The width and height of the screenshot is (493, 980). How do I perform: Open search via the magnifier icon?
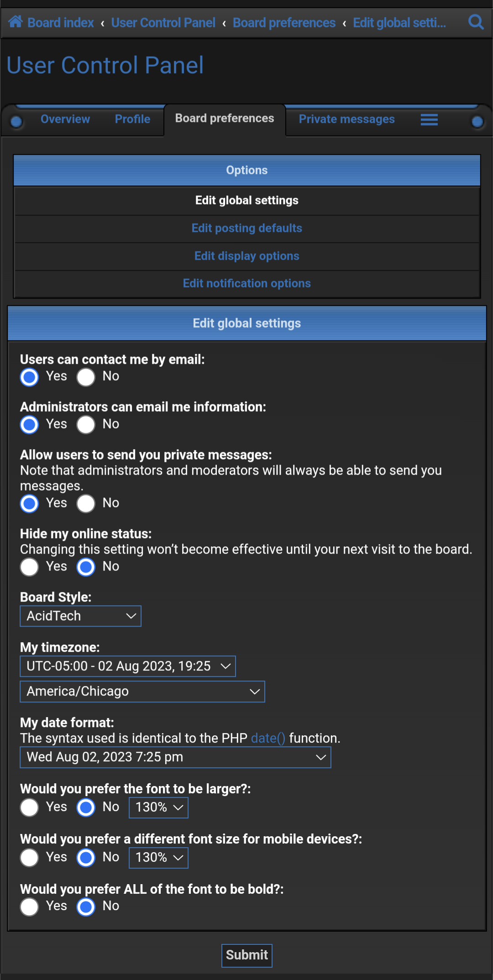click(476, 22)
